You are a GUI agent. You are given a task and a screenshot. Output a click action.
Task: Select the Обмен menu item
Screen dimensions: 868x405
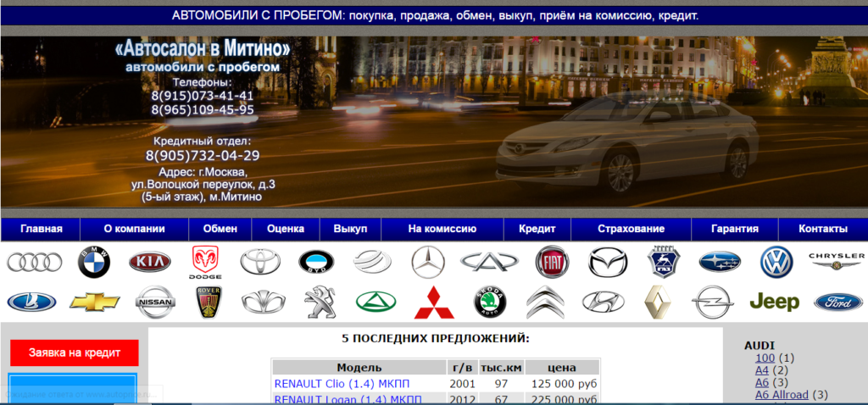pyautogui.click(x=220, y=229)
